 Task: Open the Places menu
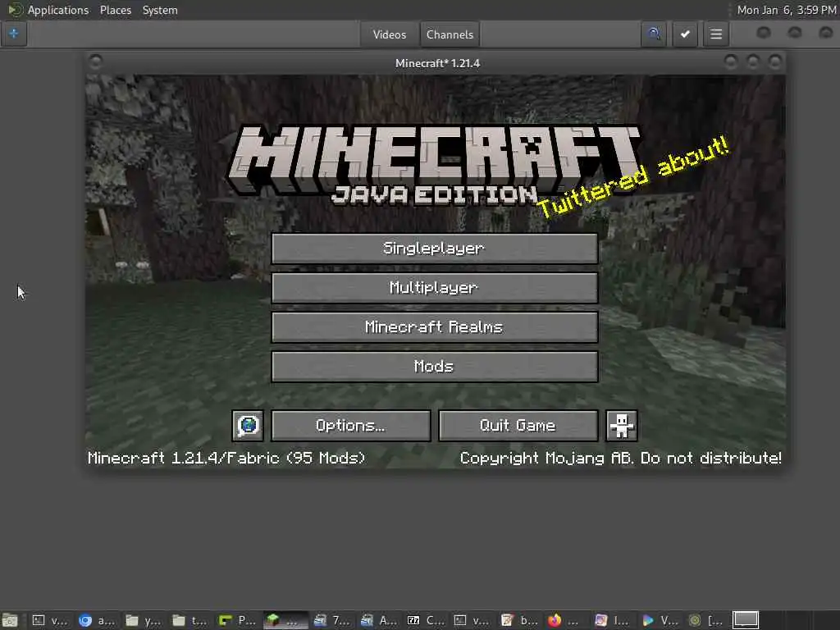coord(115,10)
